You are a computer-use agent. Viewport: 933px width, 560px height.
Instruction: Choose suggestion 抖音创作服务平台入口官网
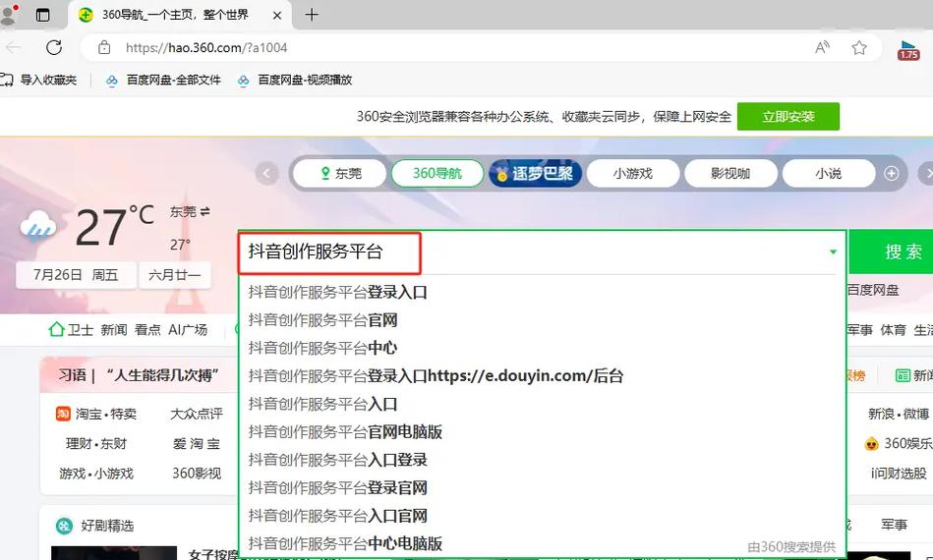[542, 516]
